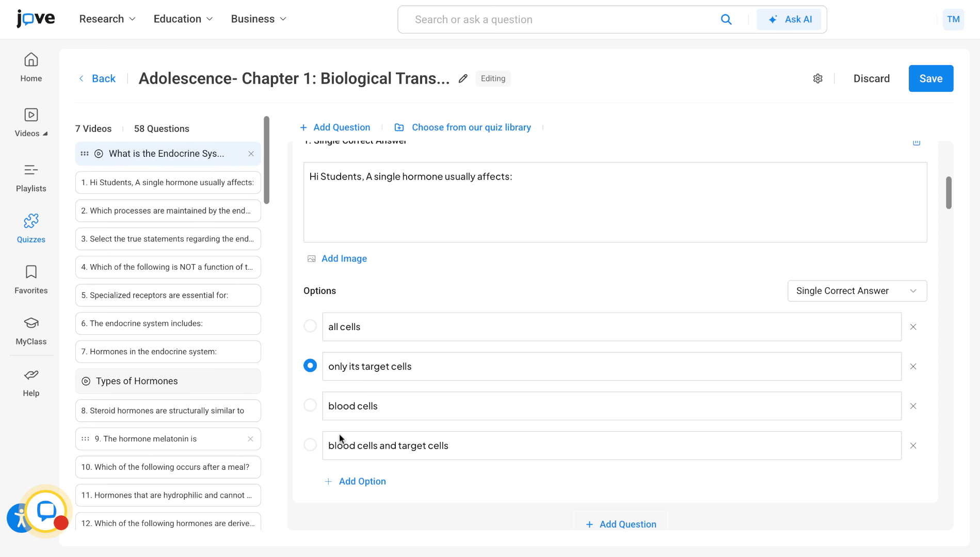Screen dimensions: 980x557
Task: Click the Save button
Action: [930, 78]
